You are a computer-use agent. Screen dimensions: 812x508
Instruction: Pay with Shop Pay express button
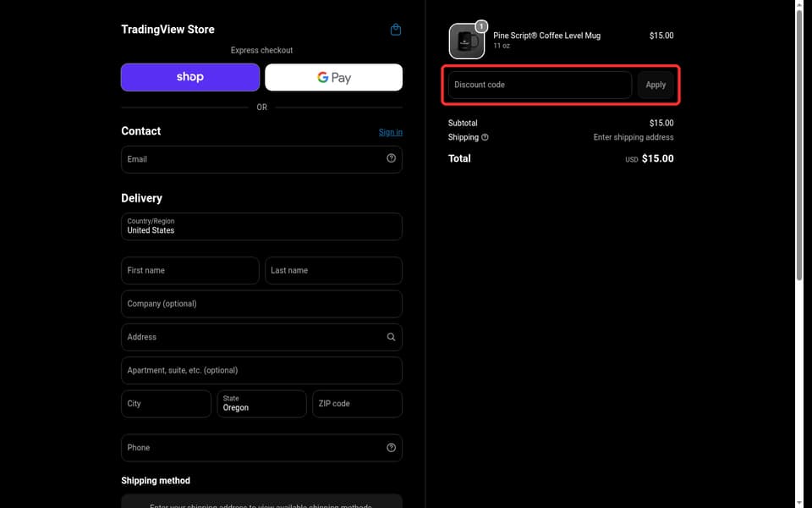coord(190,77)
